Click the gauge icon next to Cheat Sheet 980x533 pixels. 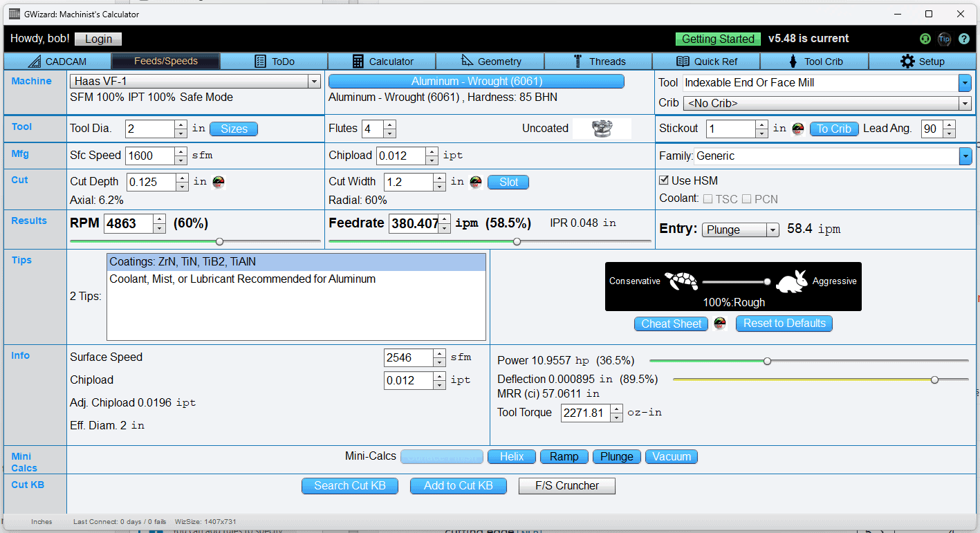[719, 323]
